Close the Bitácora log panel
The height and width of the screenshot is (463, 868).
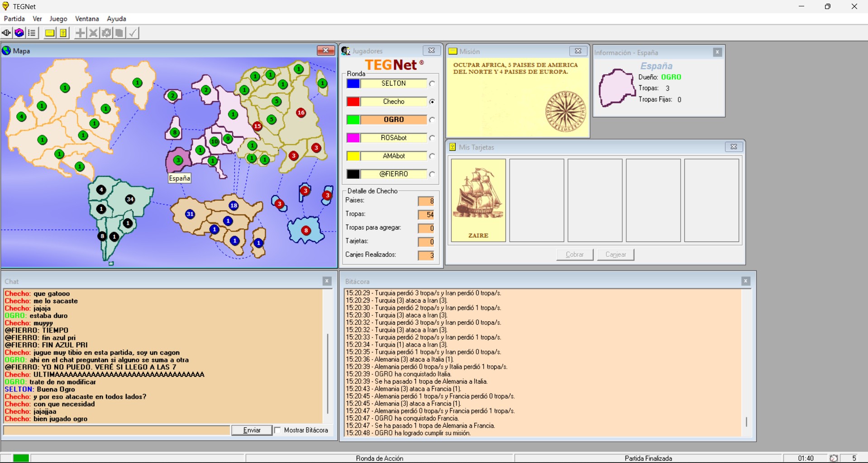pyautogui.click(x=746, y=281)
